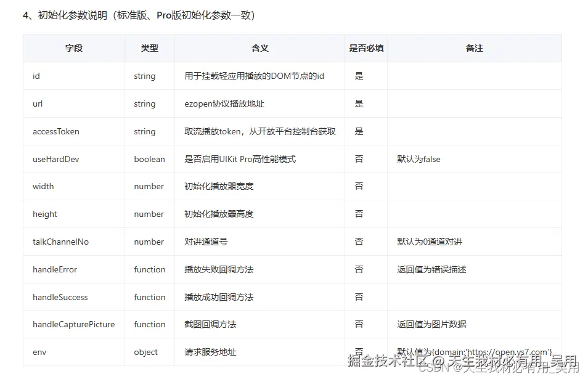The width and height of the screenshot is (588, 379).
Task: Click the 默认为false remark text
Action: tap(417, 159)
